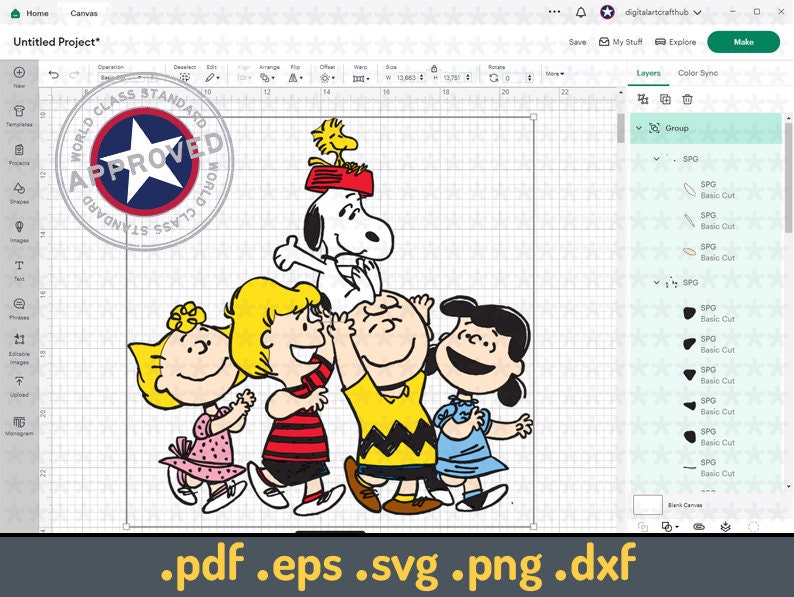Click the Rotate angle input field
This screenshot has height=597, width=794.
point(514,78)
